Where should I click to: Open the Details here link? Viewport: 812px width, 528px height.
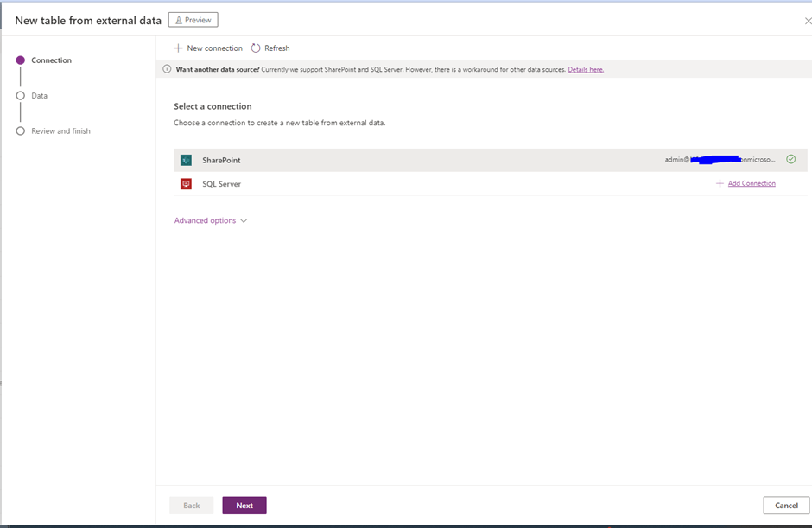586,70
